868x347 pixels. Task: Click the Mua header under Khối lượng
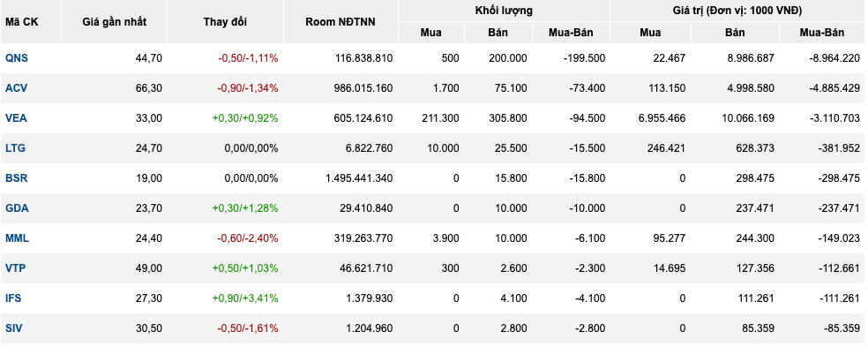coord(430,33)
